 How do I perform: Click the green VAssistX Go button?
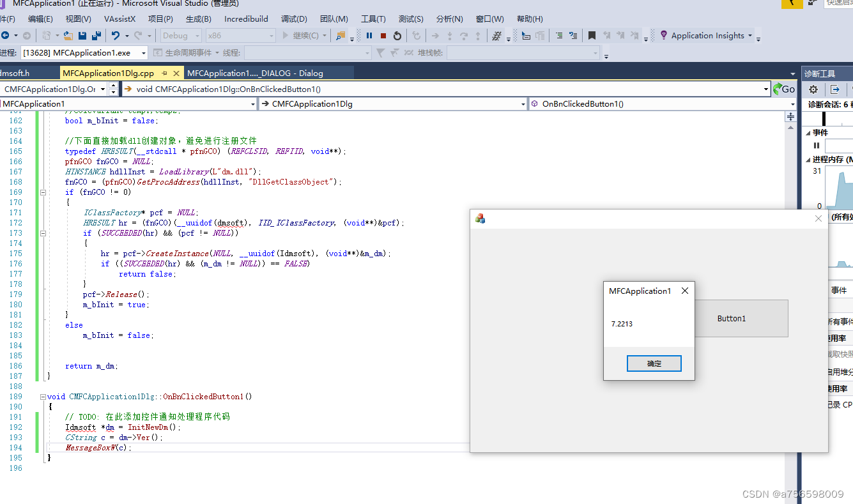784,89
